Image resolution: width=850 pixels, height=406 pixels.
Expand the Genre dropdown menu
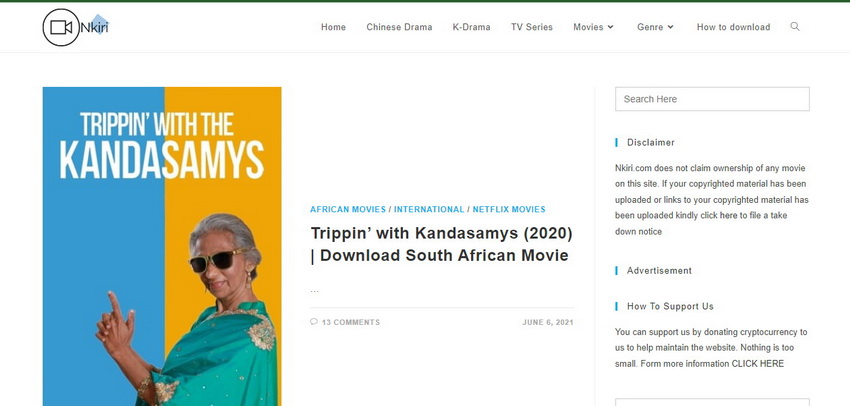click(x=656, y=27)
